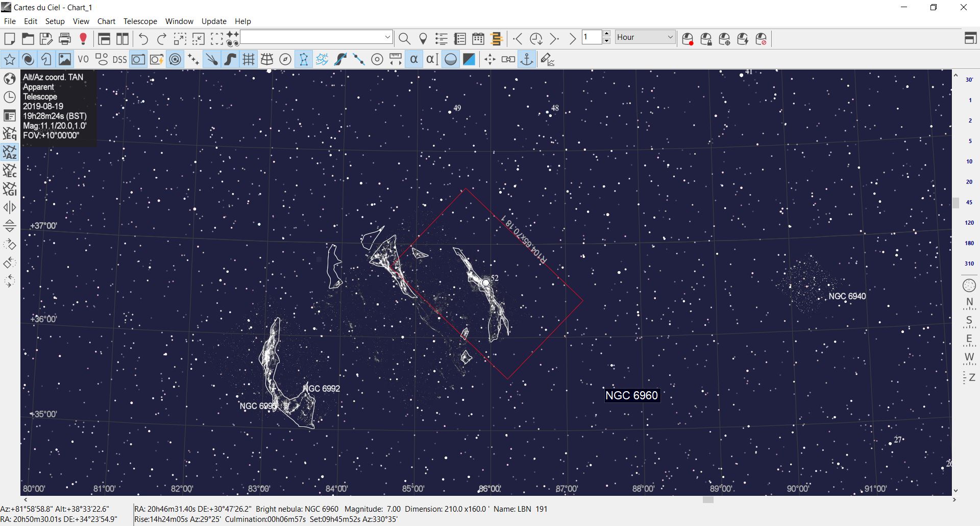Point chart toward Zenith

pyautogui.click(x=969, y=377)
